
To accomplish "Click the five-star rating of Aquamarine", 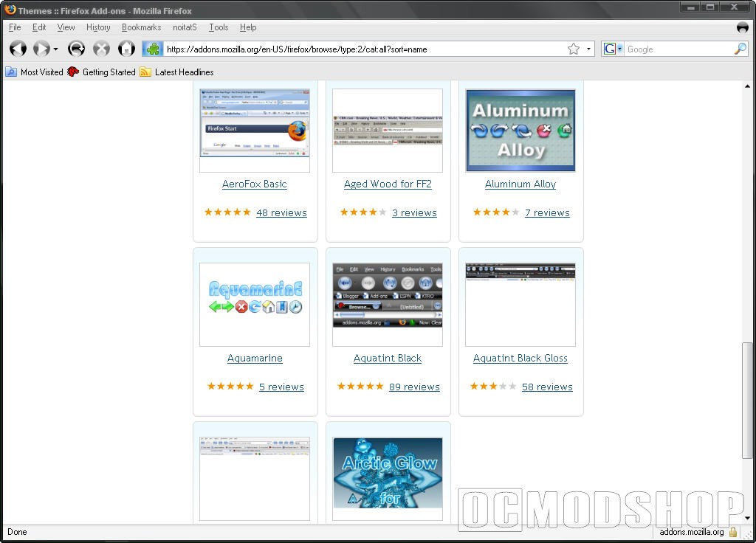I will (x=230, y=386).
